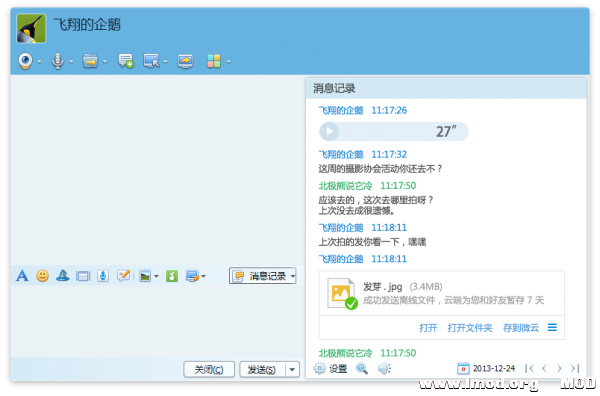This screenshot has height=396, width=600.
Task: Search message history with magnifier icon
Action: coord(362,369)
